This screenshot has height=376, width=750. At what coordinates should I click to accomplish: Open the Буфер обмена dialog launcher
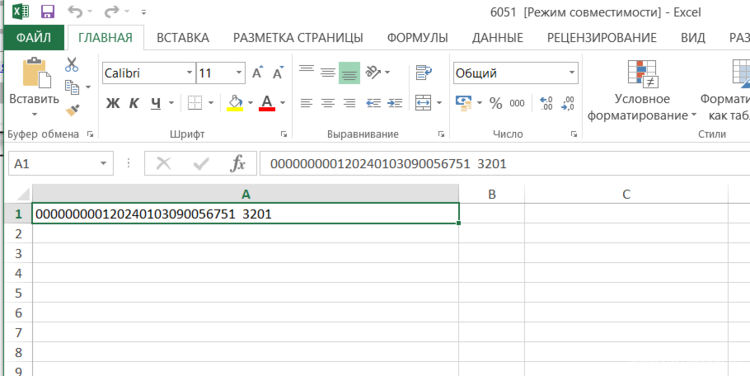coord(90,135)
